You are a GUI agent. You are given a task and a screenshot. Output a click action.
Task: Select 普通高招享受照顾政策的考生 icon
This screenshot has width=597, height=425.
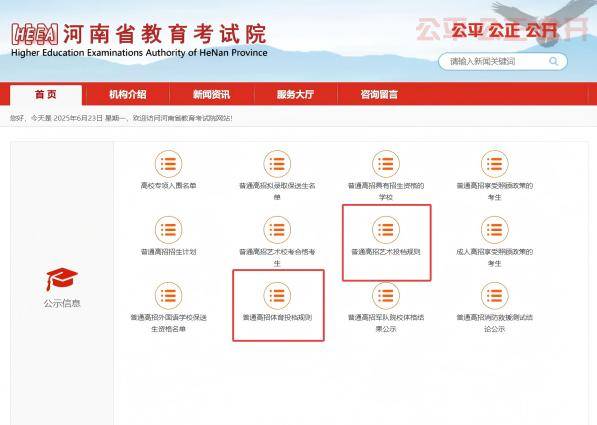coord(495,164)
